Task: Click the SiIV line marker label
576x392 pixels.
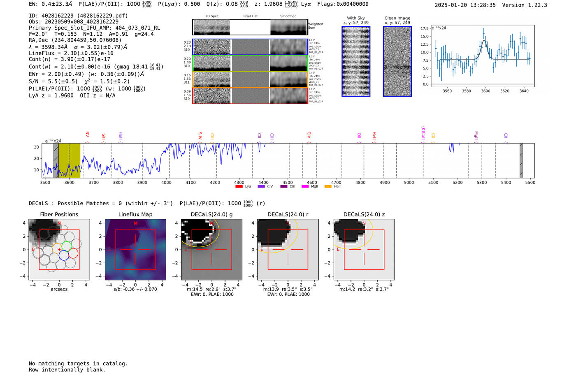Action: (x=200, y=136)
